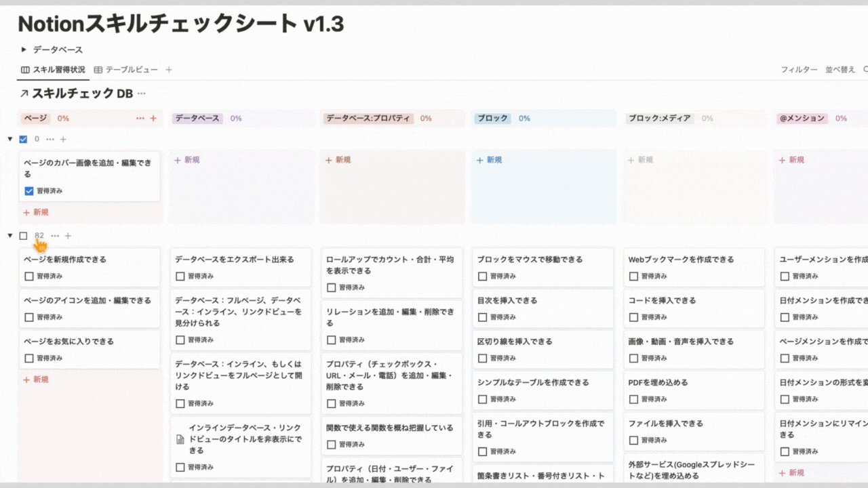This screenshot has height=488, width=868.
Task: Add a new view with plus icon
Action: pos(169,70)
